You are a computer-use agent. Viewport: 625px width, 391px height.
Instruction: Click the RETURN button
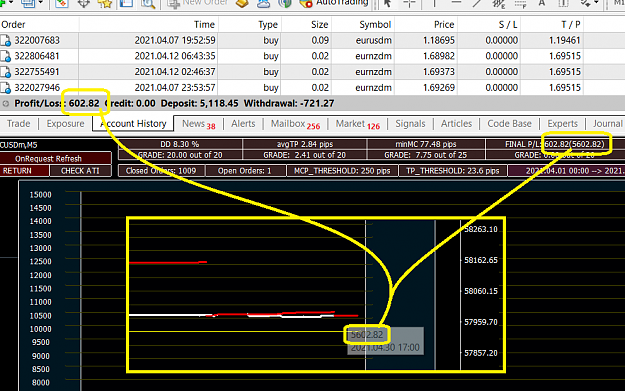(x=25, y=171)
